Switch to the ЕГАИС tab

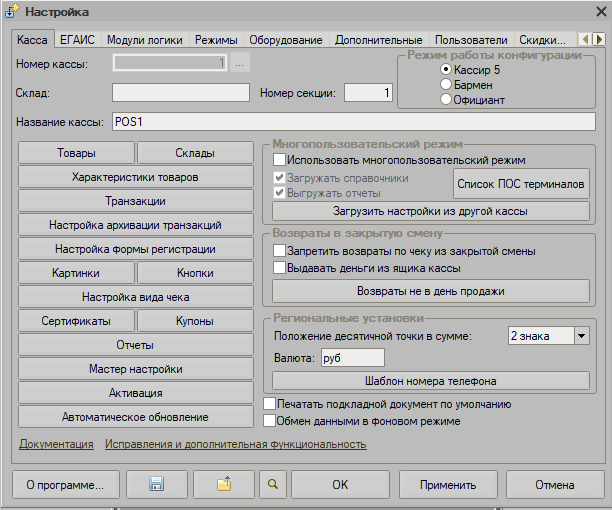coord(76,40)
